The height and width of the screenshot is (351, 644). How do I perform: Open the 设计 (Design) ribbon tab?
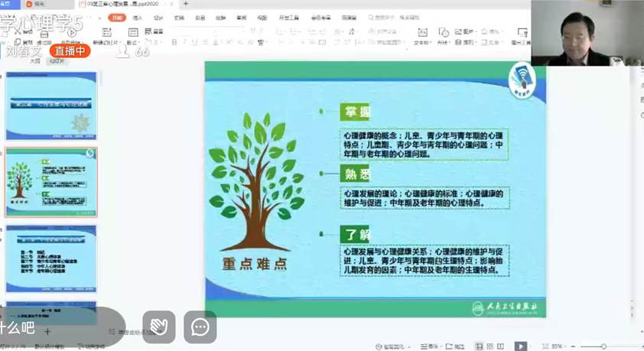click(x=158, y=18)
